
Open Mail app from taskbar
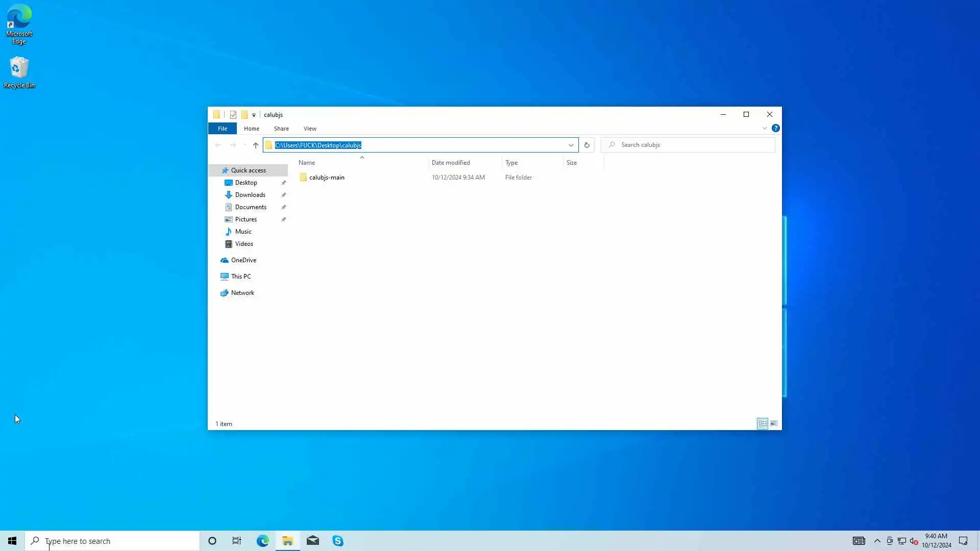click(313, 541)
